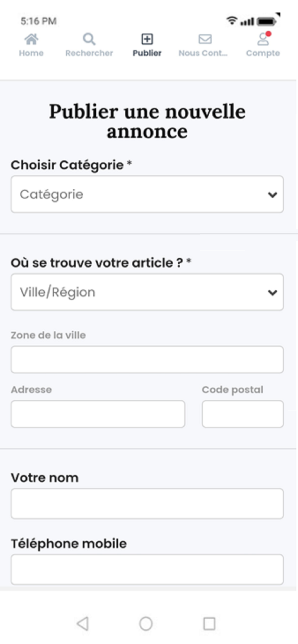Screen dimensions: 298x644
Task: Focus the Code postal input field
Action: [243, 414]
